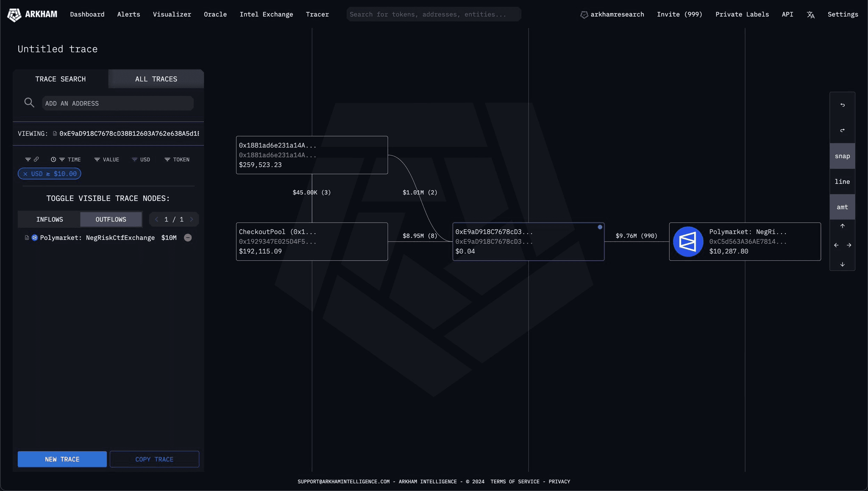Toggle the amt display option
The height and width of the screenshot is (491, 868).
842,207
